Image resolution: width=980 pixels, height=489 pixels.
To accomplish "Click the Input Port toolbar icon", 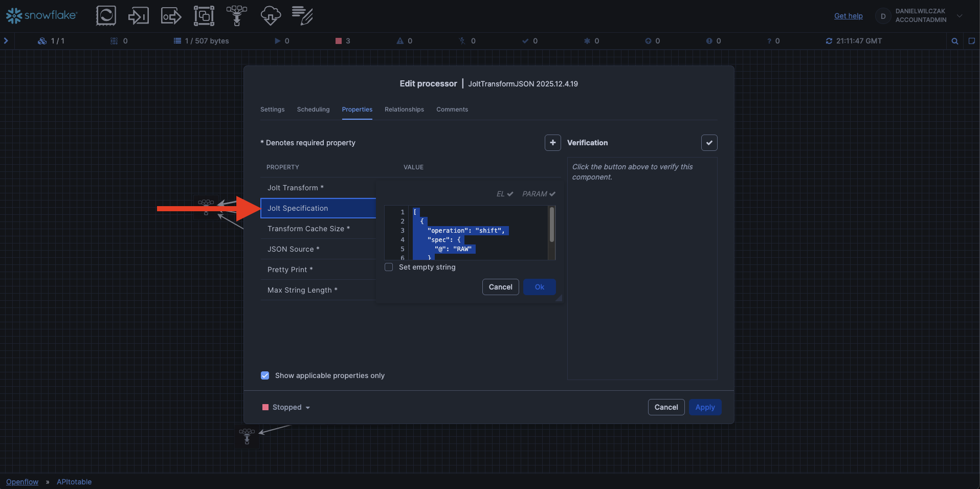I will [138, 16].
